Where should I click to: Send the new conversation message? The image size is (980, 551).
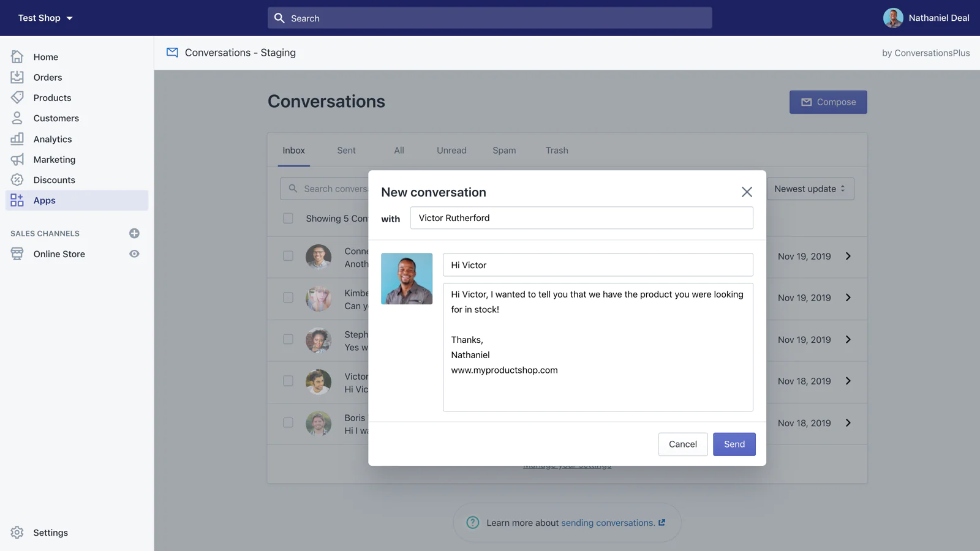(x=734, y=444)
